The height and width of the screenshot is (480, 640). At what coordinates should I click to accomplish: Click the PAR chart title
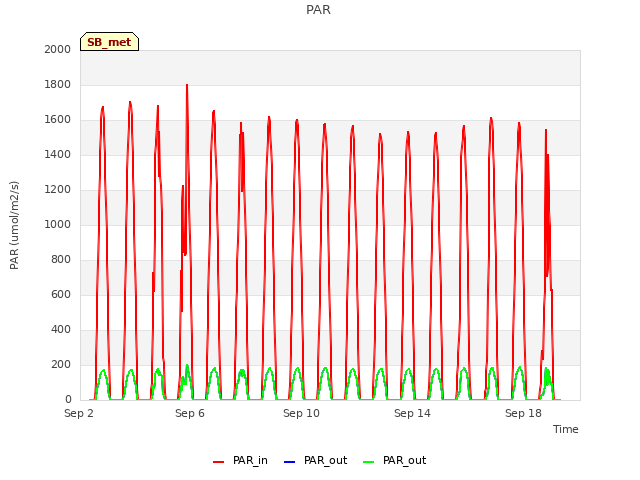[x=318, y=9]
